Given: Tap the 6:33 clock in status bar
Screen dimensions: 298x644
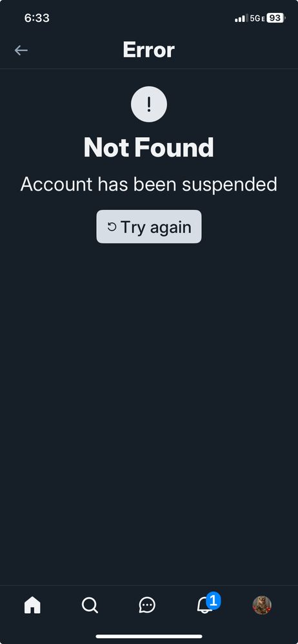Looking at the screenshot, I should [x=37, y=18].
